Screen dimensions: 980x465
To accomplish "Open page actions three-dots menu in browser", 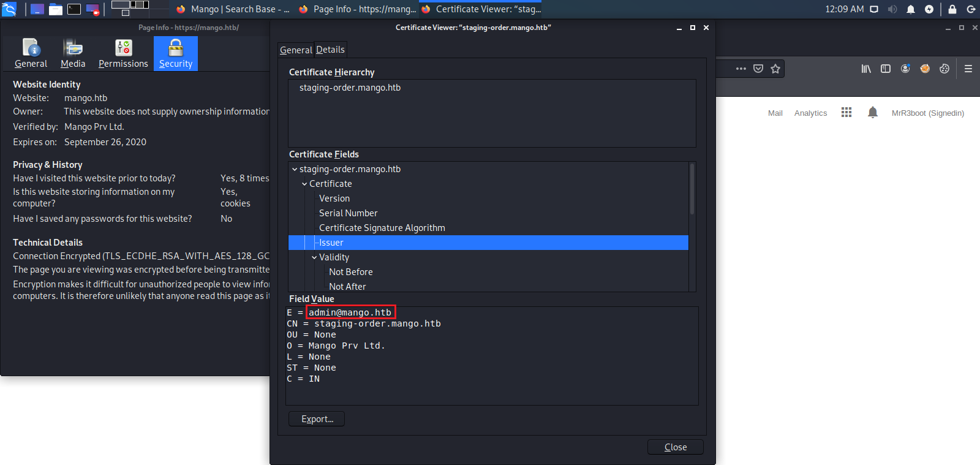I will [741, 69].
